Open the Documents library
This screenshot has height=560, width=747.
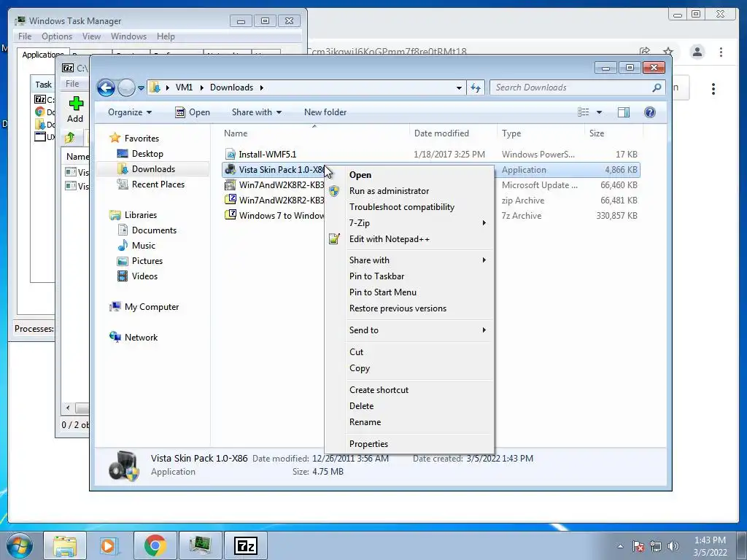click(147, 230)
